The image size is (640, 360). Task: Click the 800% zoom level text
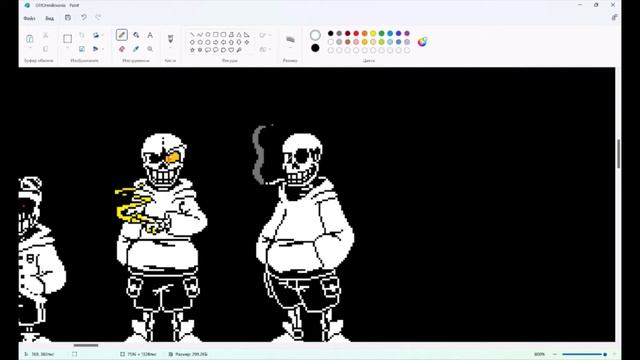[x=540, y=354]
